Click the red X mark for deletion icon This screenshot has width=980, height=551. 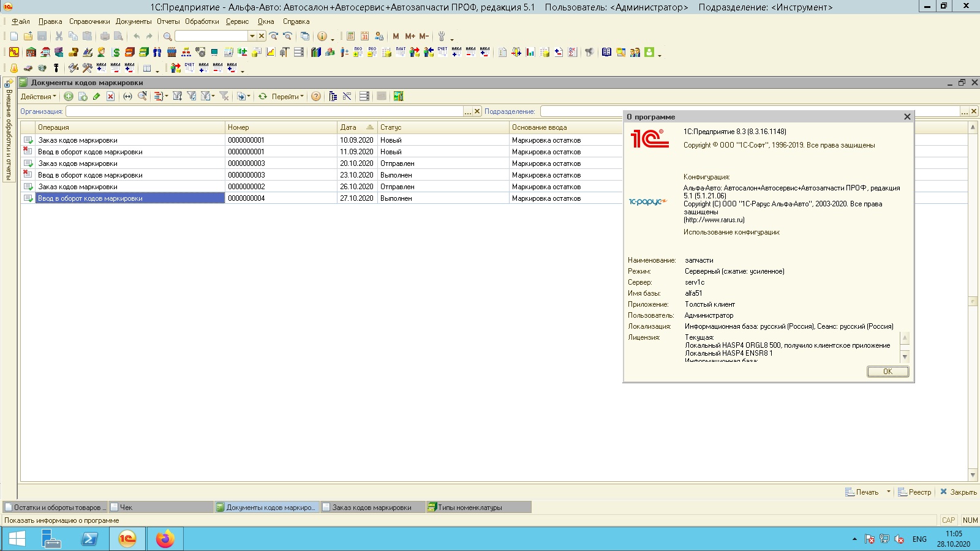click(x=111, y=96)
